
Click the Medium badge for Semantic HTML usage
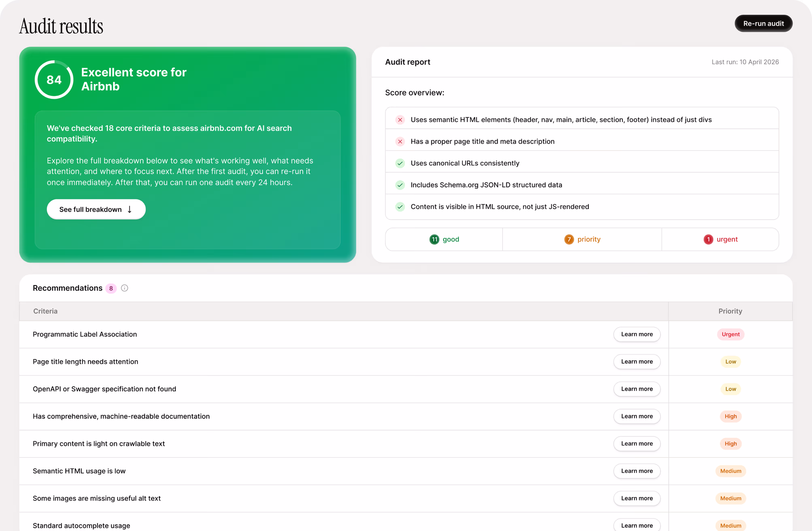730,471
